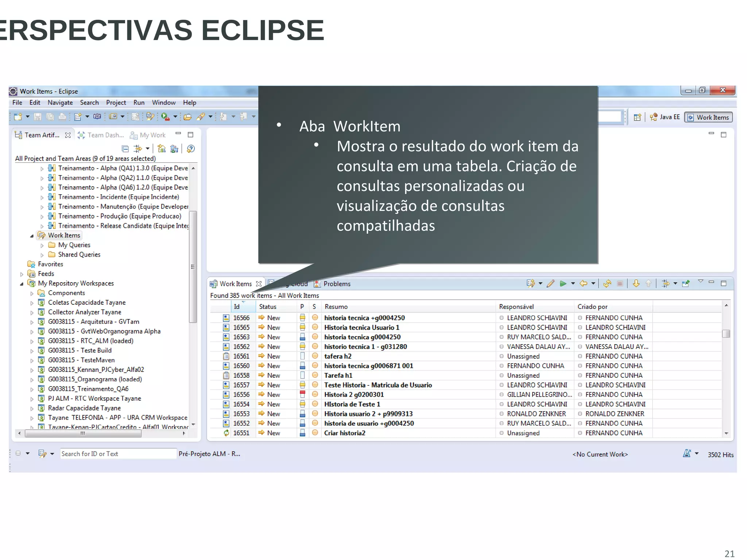Open dropdown next to run query icon
This screenshot has width=747, height=560.
pos(573,284)
